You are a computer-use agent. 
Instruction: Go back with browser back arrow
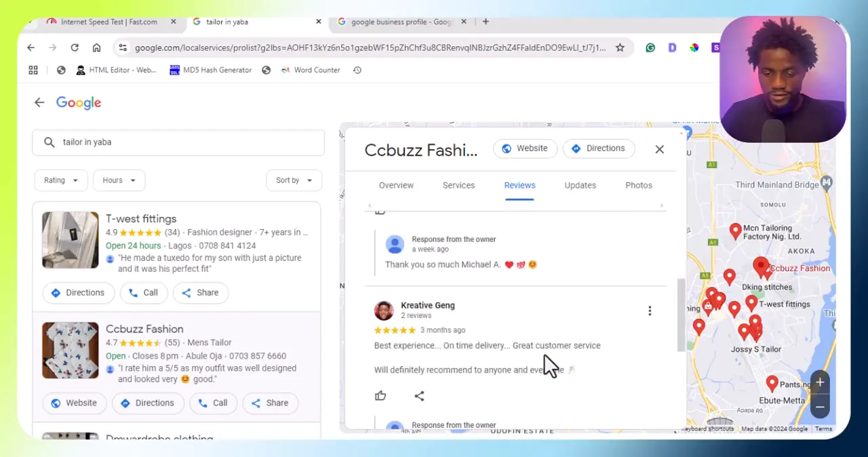click(x=31, y=47)
